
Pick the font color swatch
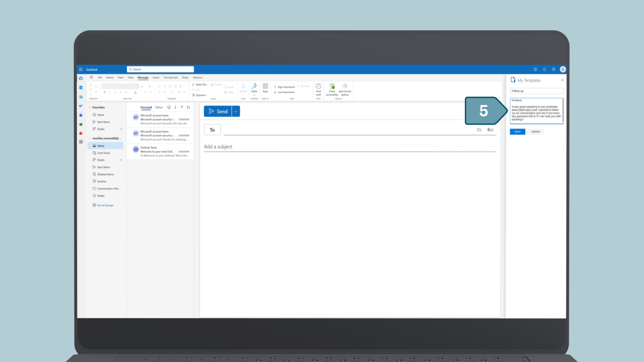tap(135, 92)
